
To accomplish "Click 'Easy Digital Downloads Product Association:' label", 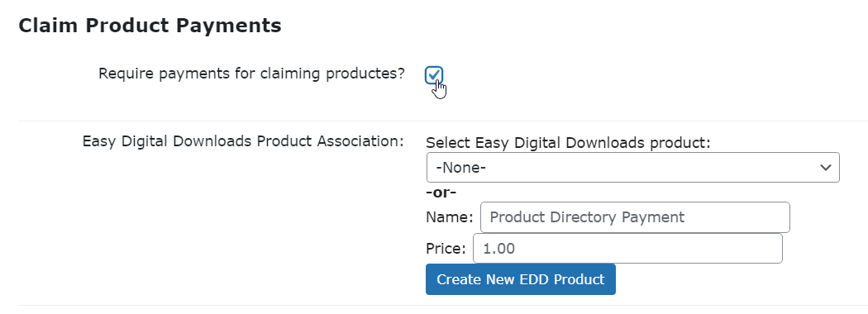I will pos(243,141).
